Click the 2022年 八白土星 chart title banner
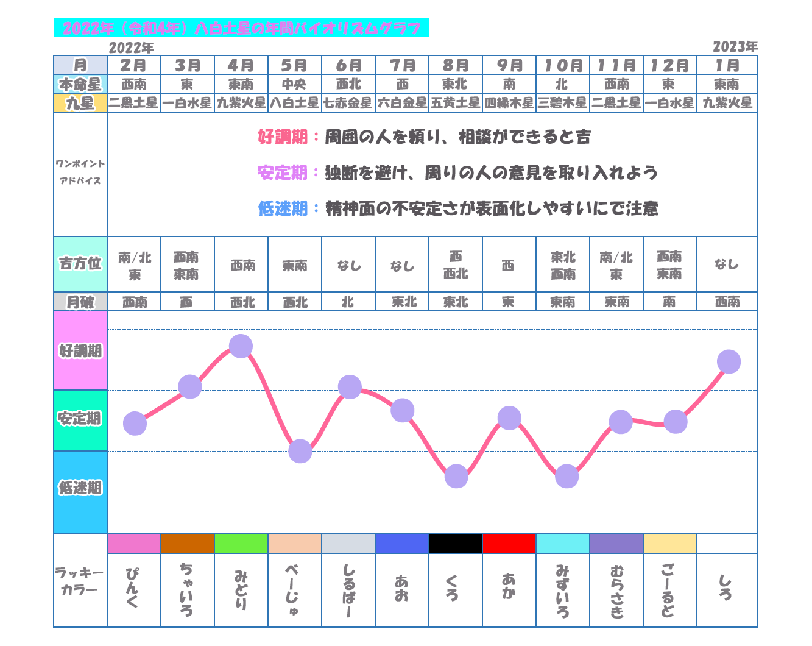Viewport: 812px width, 646px height. [x=241, y=28]
